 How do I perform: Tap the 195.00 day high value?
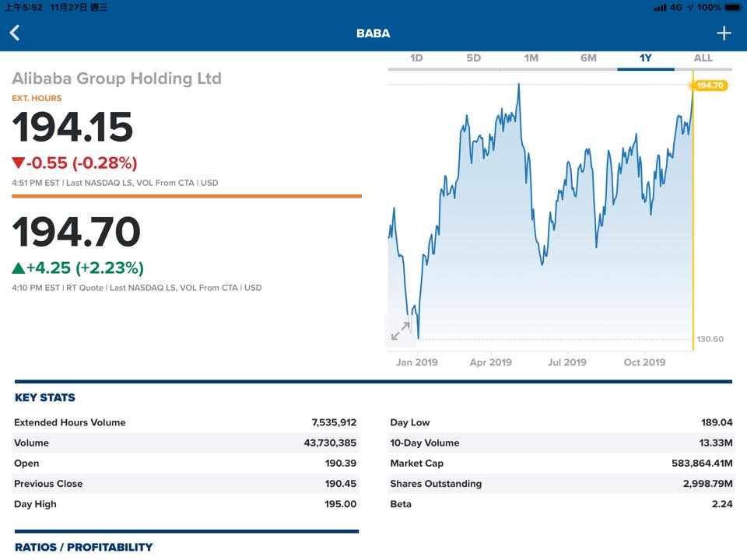click(x=341, y=504)
